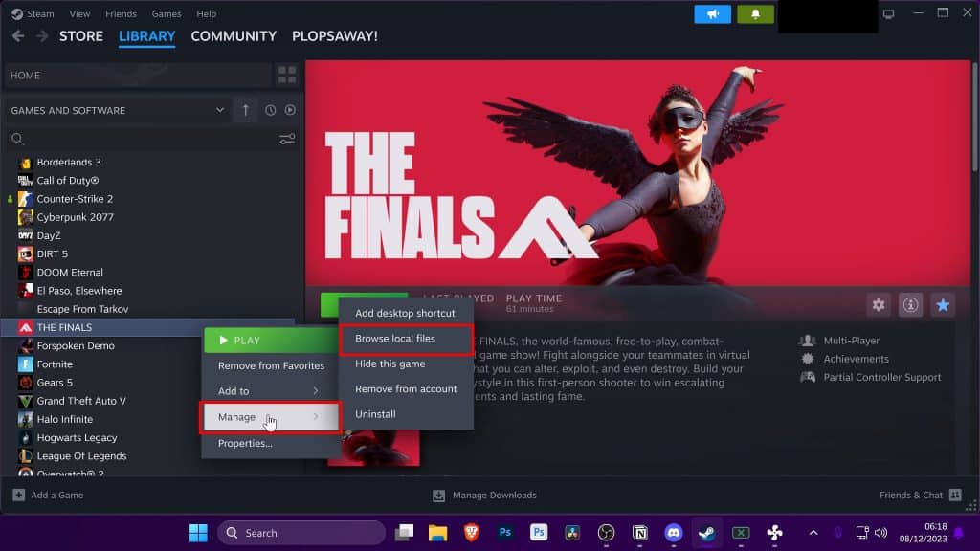980x551 pixels.
Task: Toggle Big Picture mode monitor icon
Action: (888, 13)
